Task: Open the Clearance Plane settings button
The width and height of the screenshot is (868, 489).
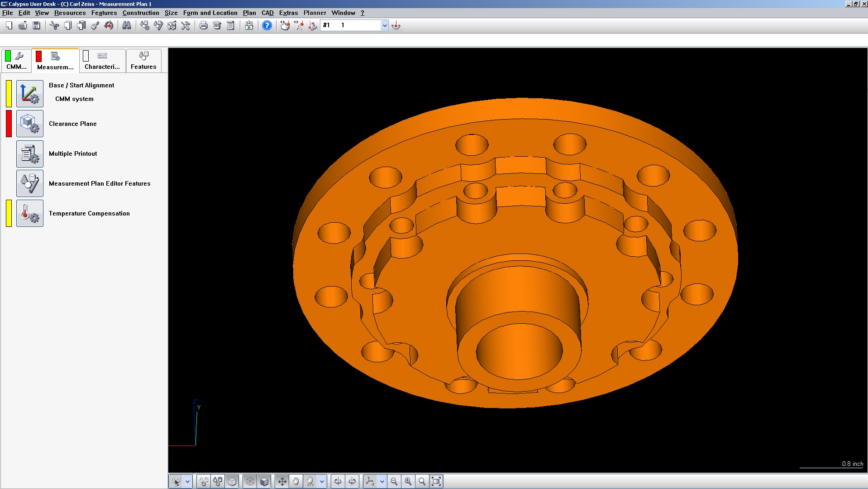Action: [30, 124]
